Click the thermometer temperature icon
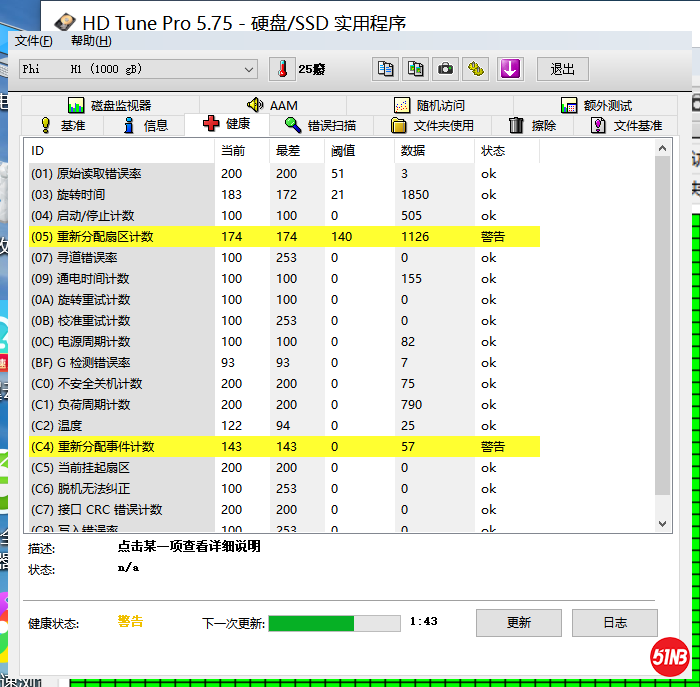The image size is (700, 687). (282, 69)
